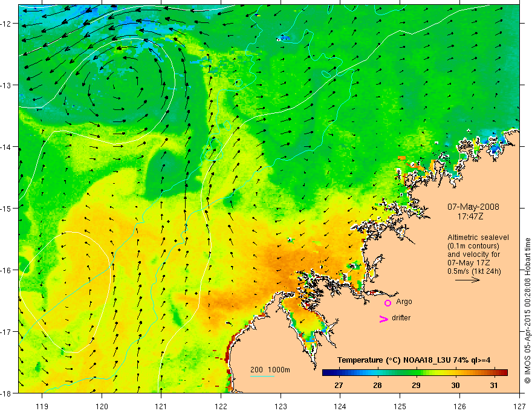The height and width of the screenshot is (411, 532).
Task: Click the -13 latitude axis label
Action: pyautogui.click(x=7, y=85)
